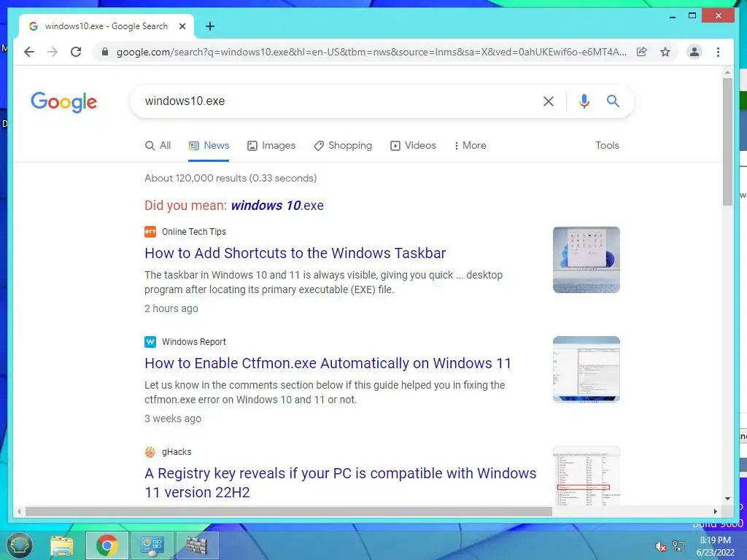Clear the search query with the X

coord(549,101)
